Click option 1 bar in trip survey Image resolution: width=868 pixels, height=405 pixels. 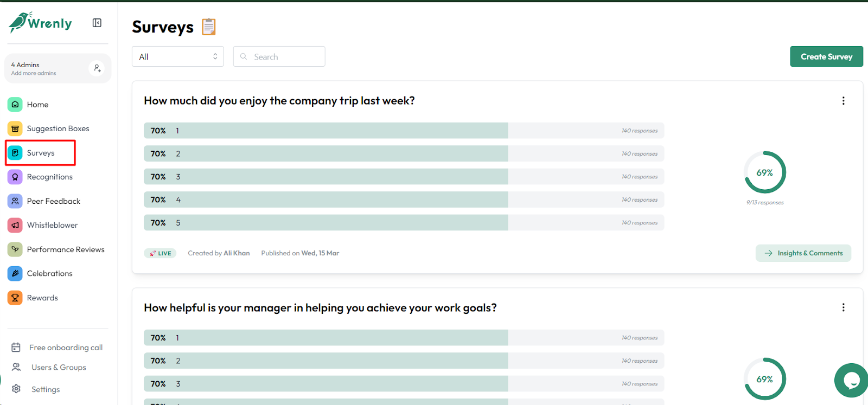(x=404, y=131)
